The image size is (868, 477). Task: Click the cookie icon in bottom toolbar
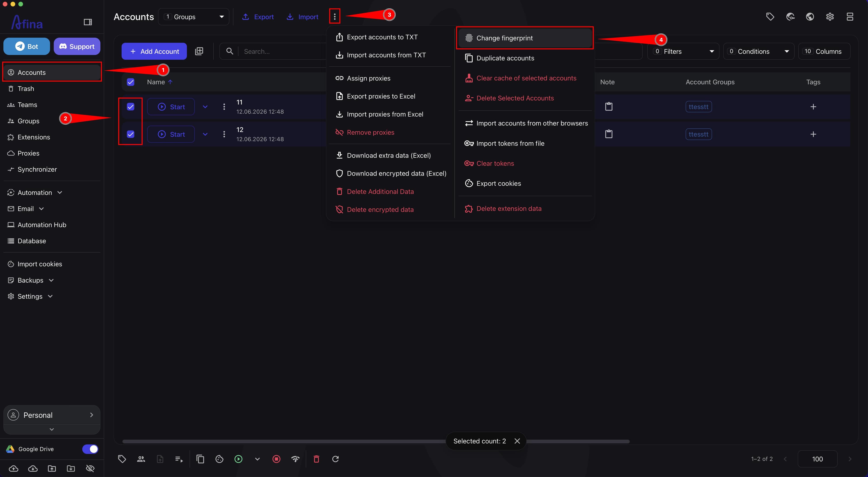(219, 459)
